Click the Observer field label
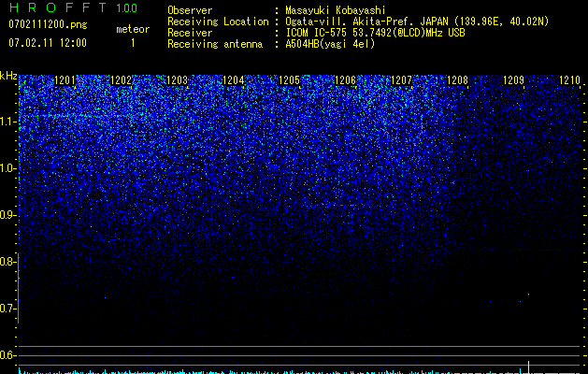 coord(190,10)
